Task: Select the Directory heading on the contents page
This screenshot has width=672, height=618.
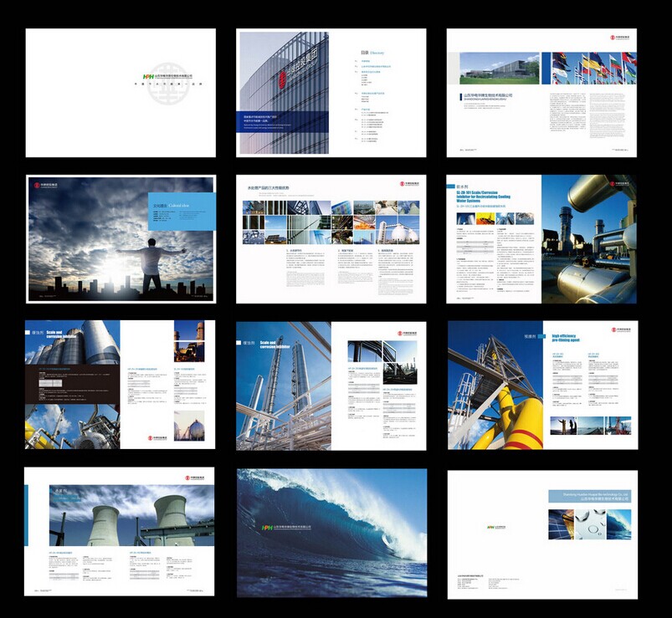Action: (x=371, y=52)
